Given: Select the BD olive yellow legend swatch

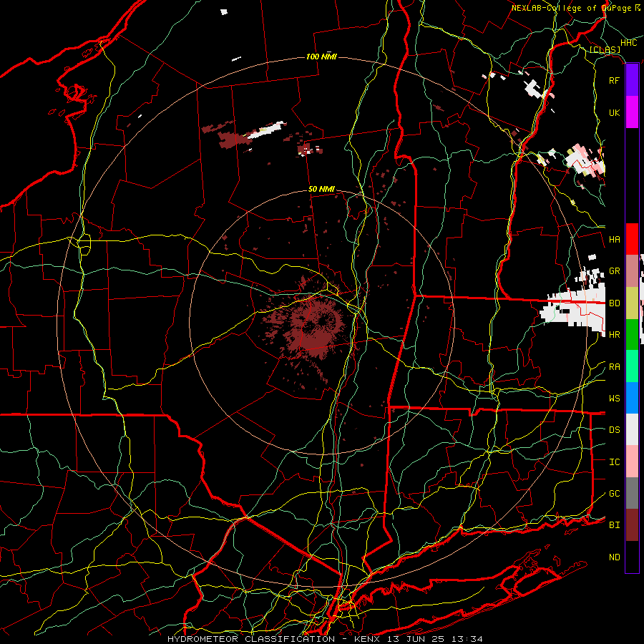Looking at the screenshot, I should coord(632,303).
